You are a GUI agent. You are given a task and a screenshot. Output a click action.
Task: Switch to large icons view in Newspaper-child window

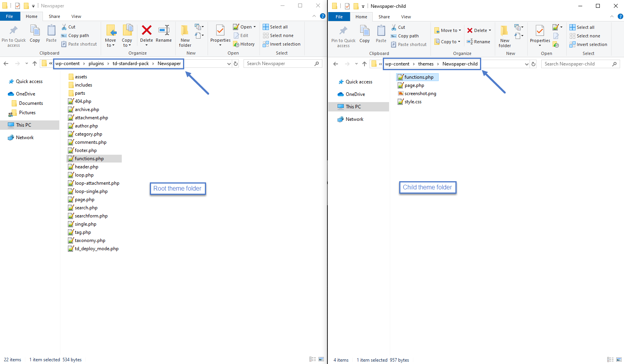pyautogui.click(x=619, y=360)
